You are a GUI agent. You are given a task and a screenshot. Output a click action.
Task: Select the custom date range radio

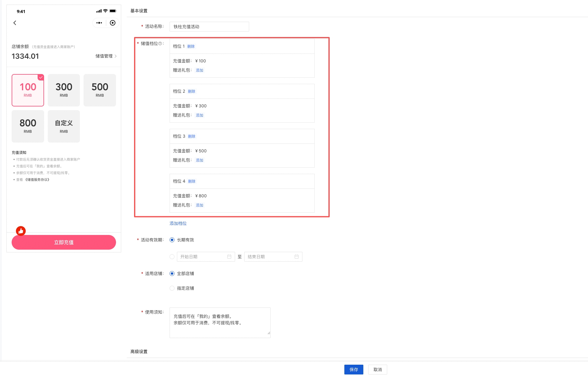172,257
